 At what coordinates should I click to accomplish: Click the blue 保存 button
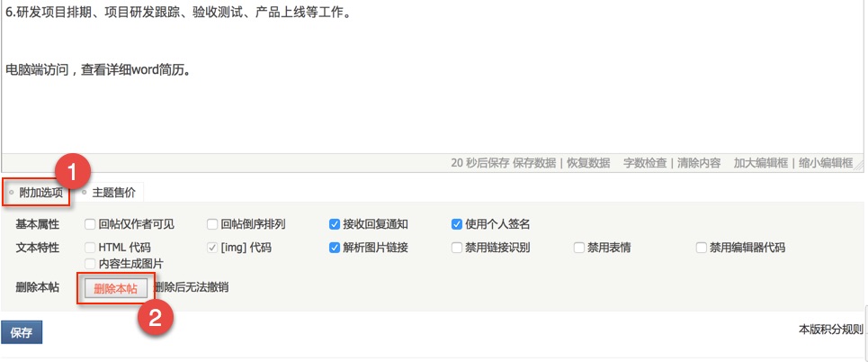pos(22,332)
